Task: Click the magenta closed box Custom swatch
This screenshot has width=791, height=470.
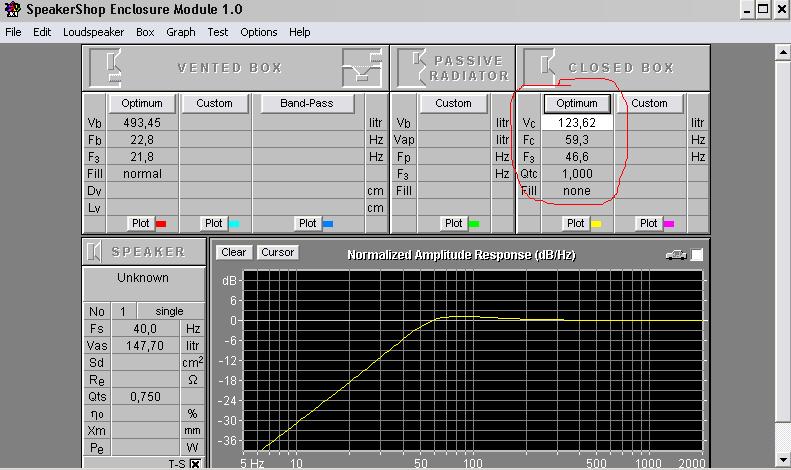Action: click(669, 224)
